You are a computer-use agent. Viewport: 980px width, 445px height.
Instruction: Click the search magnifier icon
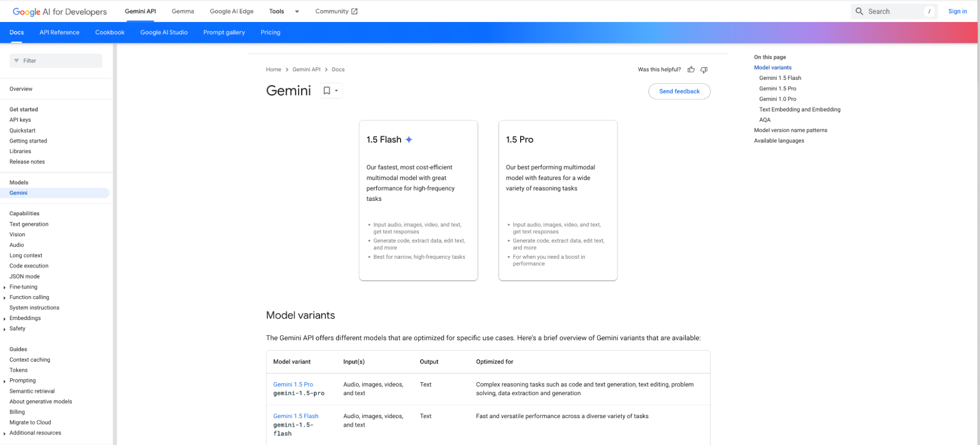(x=859, y=11)
